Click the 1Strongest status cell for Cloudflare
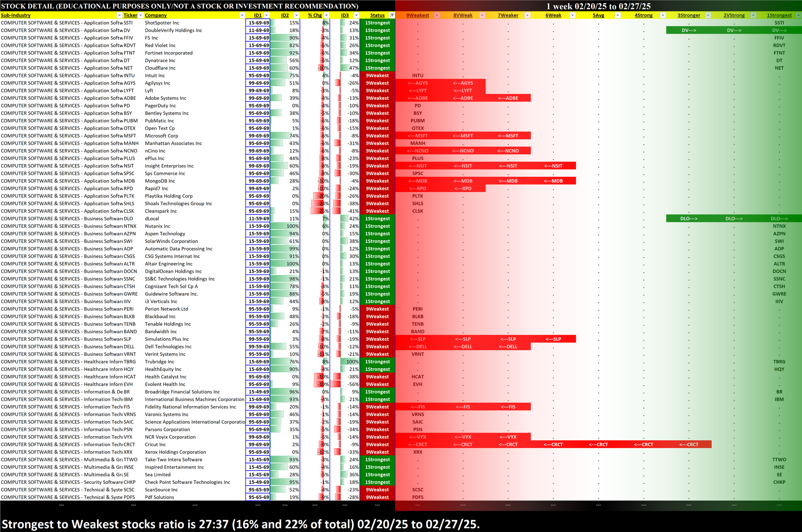The width and height of the screenshot is (802, 532). [377, 68]
